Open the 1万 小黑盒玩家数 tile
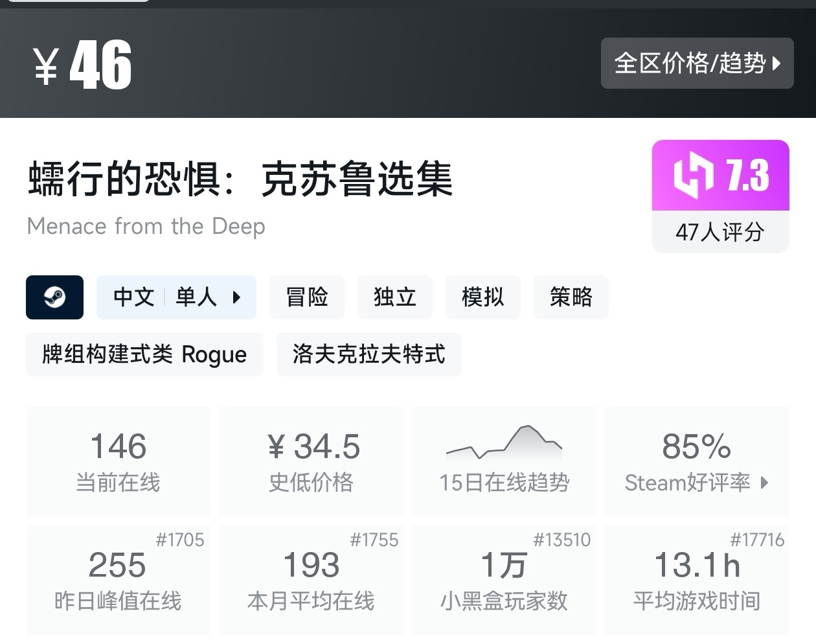The width and height of the screenshot is (816, 644). tap(504, 580)
